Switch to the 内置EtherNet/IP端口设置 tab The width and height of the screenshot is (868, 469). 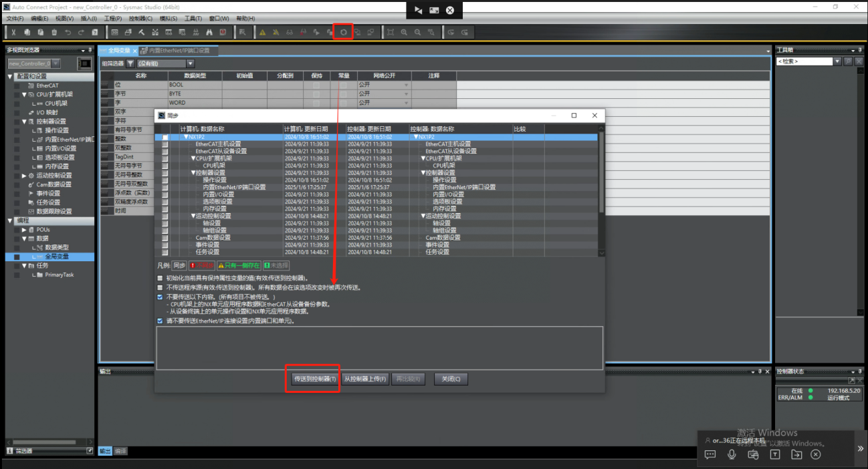[179, 51]
